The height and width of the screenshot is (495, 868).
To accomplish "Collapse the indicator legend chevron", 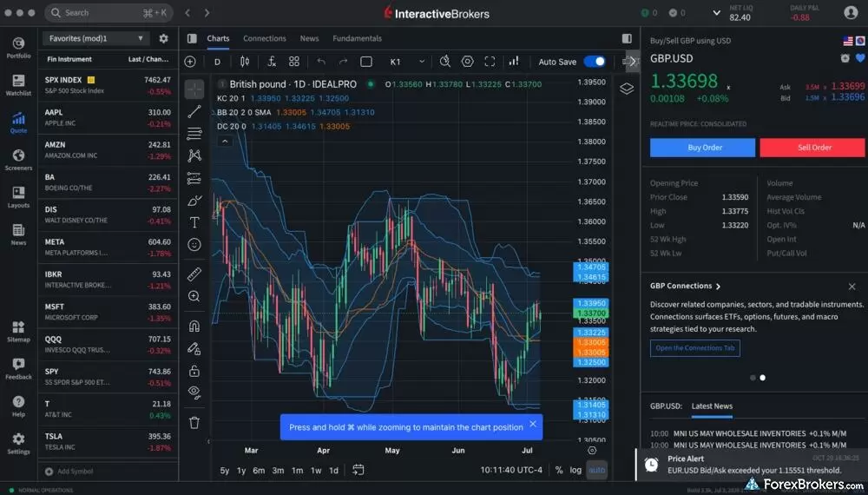I will (225, 142).
